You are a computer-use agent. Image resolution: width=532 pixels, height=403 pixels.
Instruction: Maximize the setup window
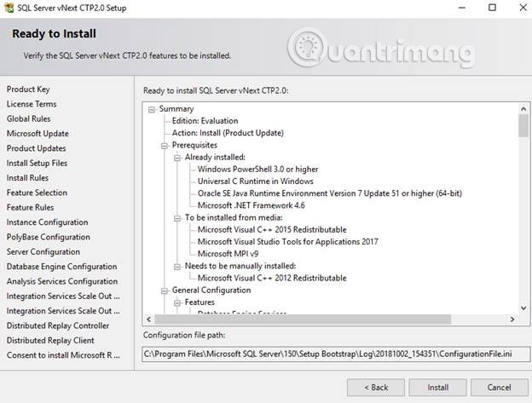492,8
